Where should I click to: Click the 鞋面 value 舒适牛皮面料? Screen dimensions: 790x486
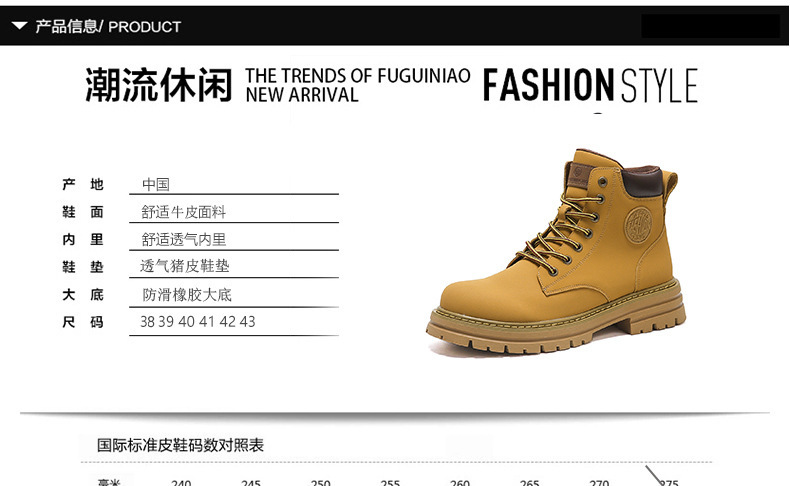coord(183,212)
